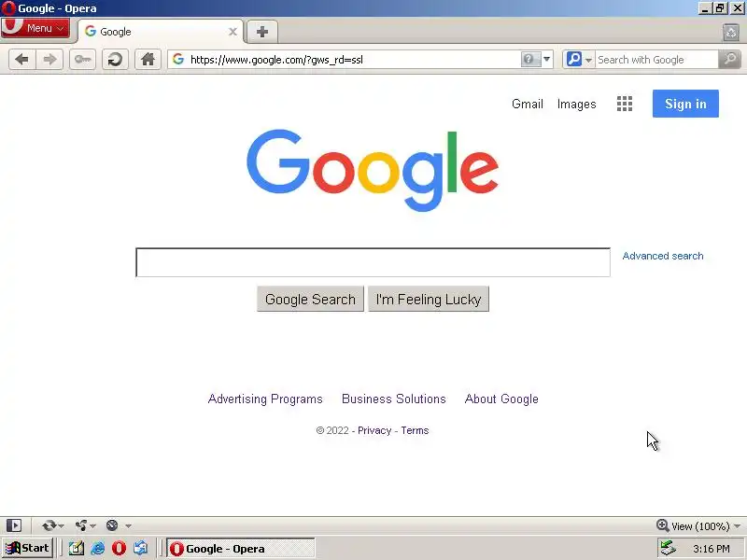This screenshot has width=747, height=560.
Task: Open the Windows Start menu
Action: (x=28, y=548)
